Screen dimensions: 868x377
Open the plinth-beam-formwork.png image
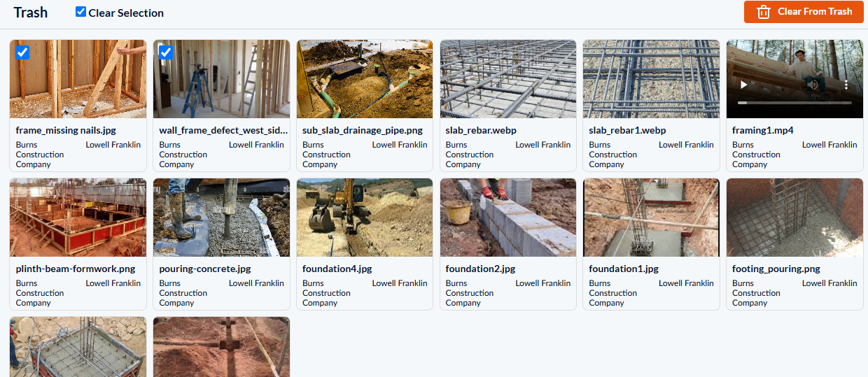[78, 218]
